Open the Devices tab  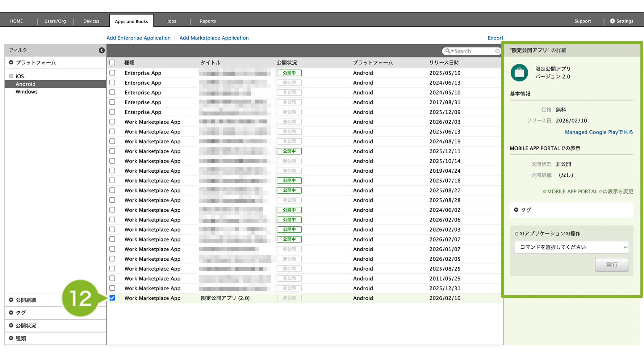coord(91,21)
